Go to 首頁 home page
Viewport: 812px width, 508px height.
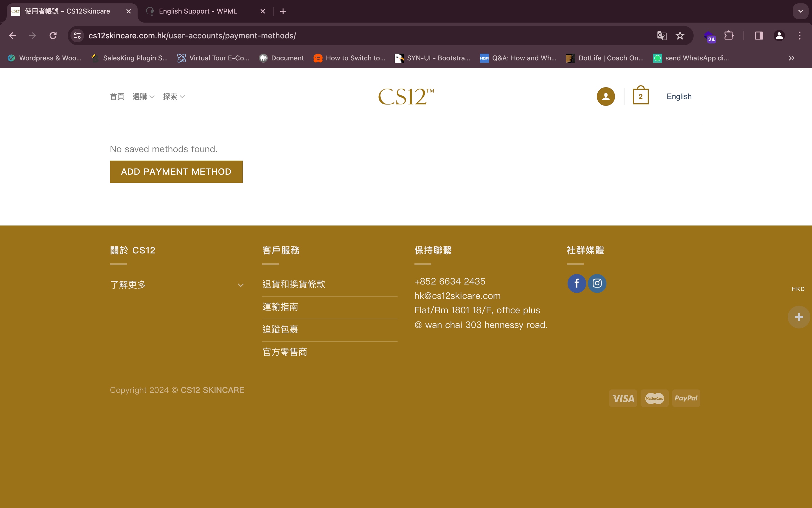[x=117, y=97]
